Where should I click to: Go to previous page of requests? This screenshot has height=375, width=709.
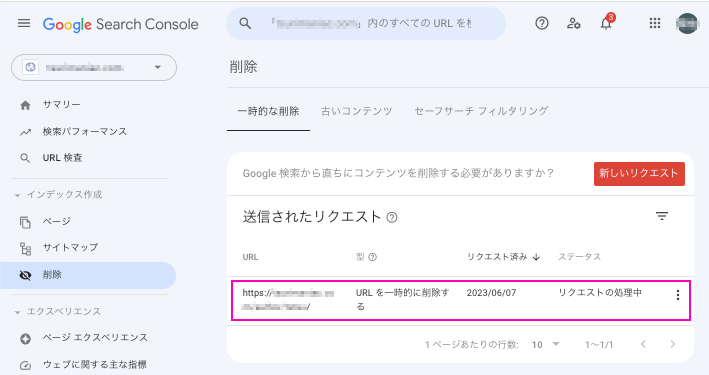643,344
